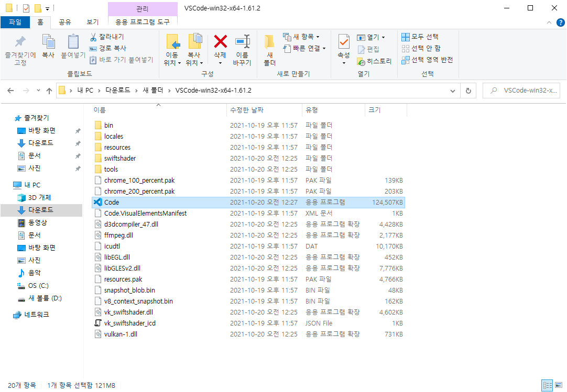The width and height of the screenshot is (567, 392).
Task: Switch to the Share (공유) tab
Action: [x=65, y=22]
